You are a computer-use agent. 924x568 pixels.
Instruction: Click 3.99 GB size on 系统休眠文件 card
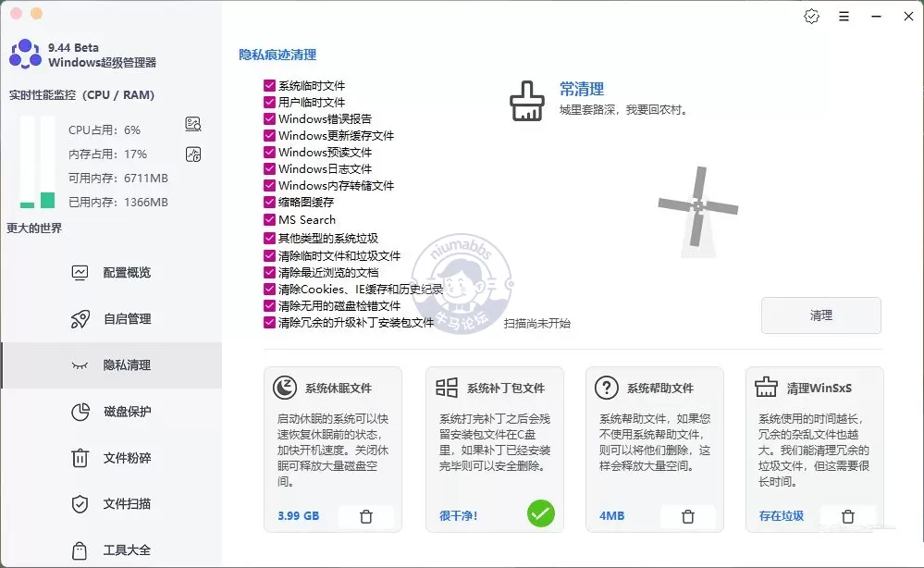click(298, 515)
